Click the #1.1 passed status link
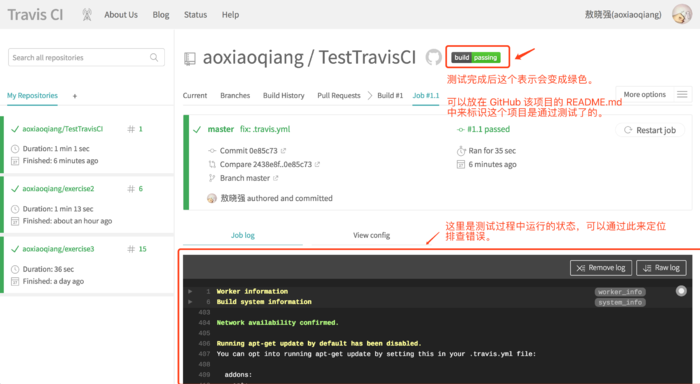Viewport: 700px width, 384px height. click(488, 129)
